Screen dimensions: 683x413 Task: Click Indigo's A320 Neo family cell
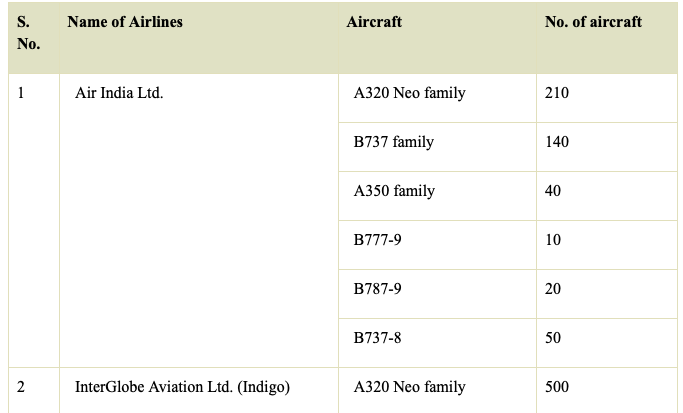[x=409, y=387]
